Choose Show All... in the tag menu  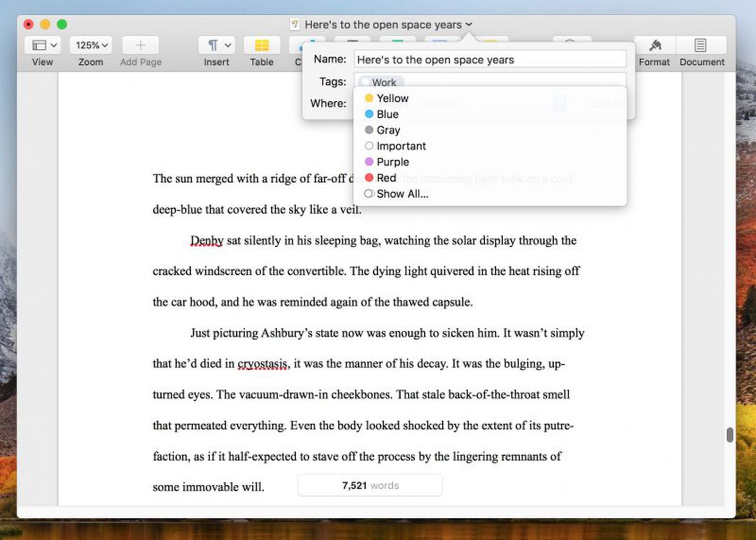403,194
